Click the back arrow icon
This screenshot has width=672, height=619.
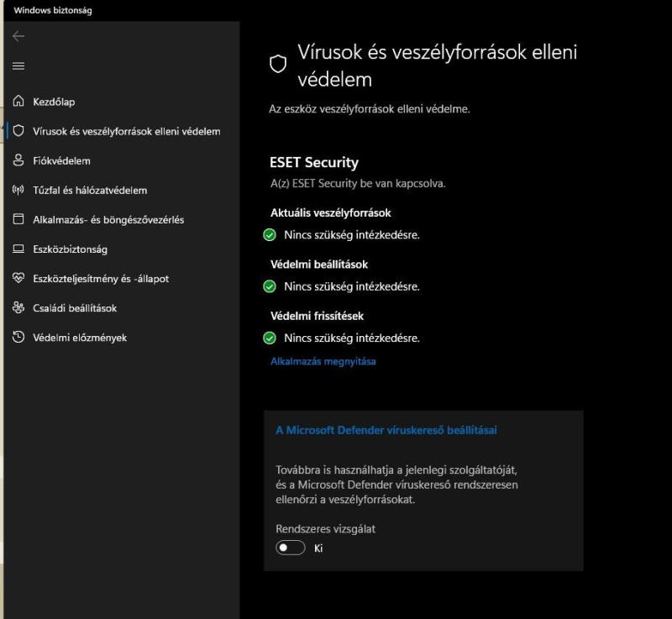18,36
